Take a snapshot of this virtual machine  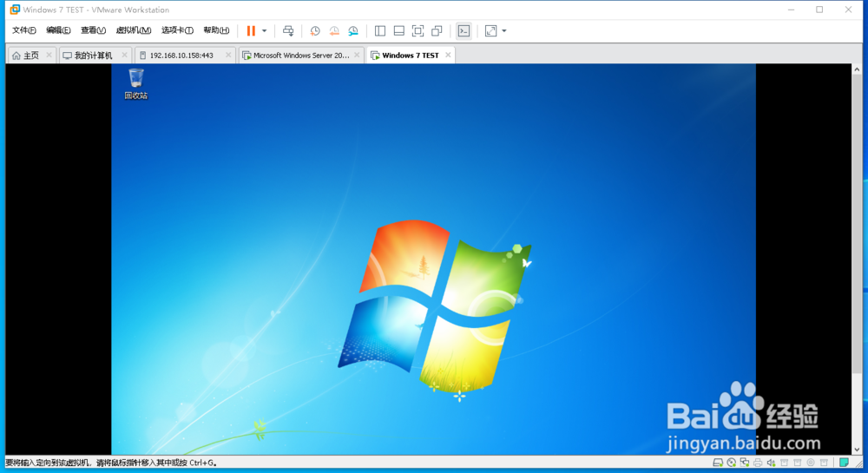(x=315, y=31)
